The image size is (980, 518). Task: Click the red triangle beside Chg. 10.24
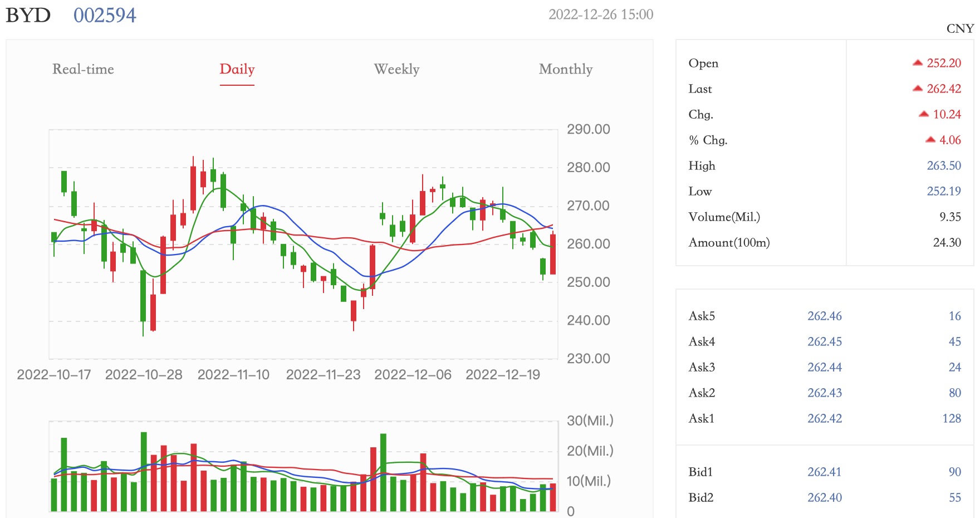pos(924,114)
